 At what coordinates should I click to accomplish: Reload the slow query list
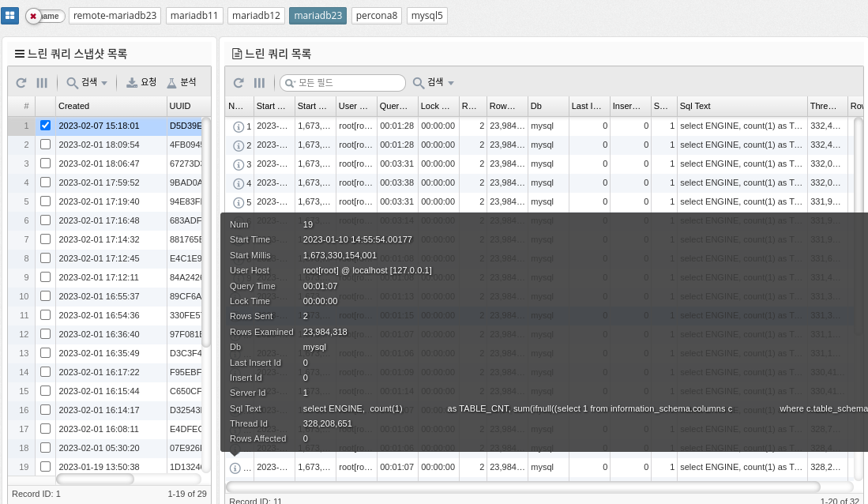pos(239,83)
